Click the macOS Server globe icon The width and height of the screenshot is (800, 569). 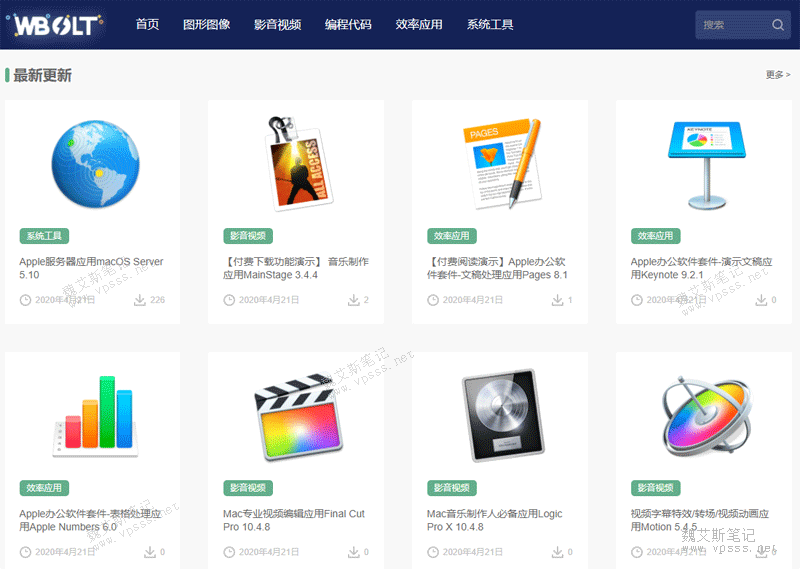coord(93,164)
